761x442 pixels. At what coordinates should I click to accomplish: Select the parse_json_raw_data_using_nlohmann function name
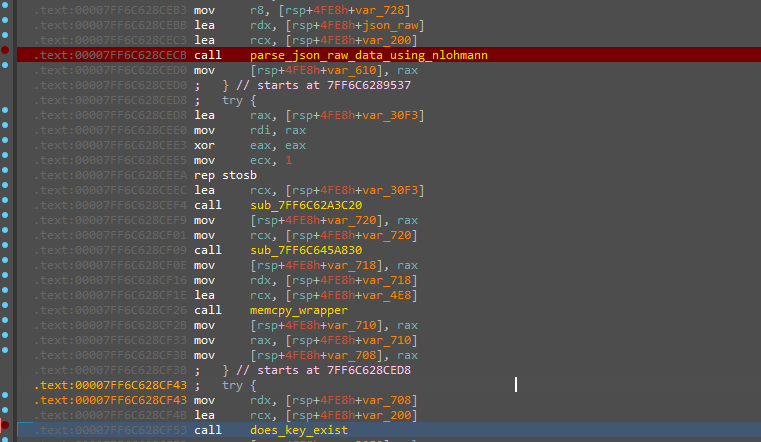(x=368, y=55)
